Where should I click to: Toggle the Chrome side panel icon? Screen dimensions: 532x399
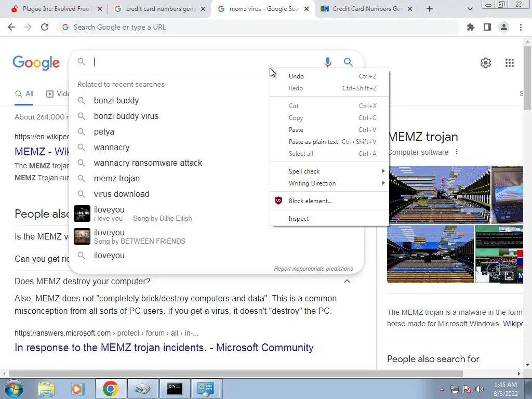point(487,27)
